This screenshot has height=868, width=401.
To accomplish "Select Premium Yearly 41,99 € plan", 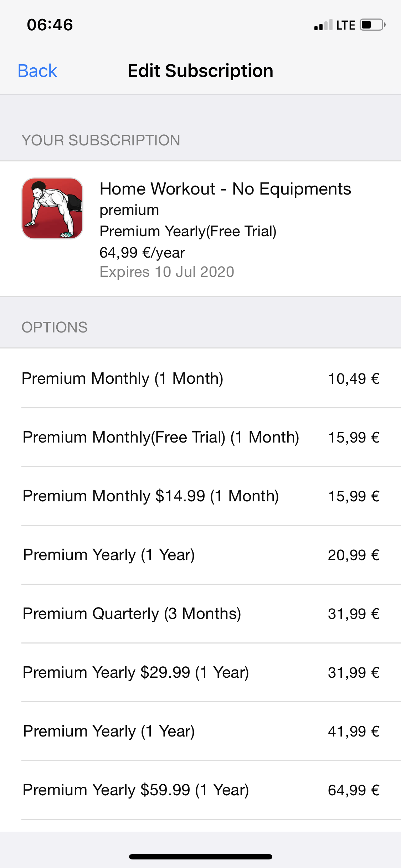I will (x=200, y=731).
